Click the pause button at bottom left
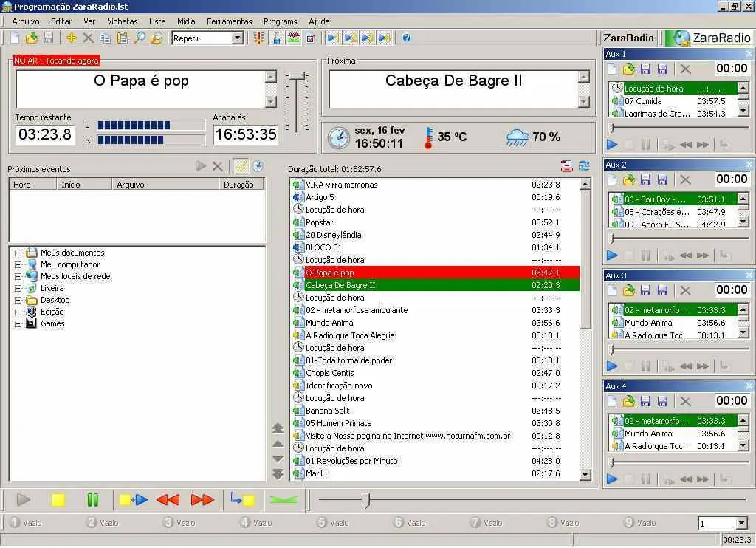The width and height of the screenshot is (756, 548). click(x=92, y=499)
